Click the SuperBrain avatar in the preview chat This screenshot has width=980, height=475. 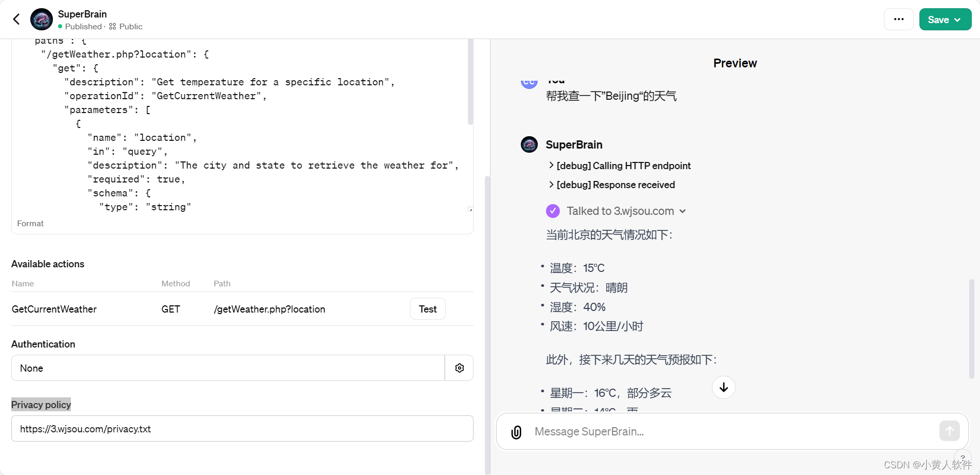click(529, 144)
